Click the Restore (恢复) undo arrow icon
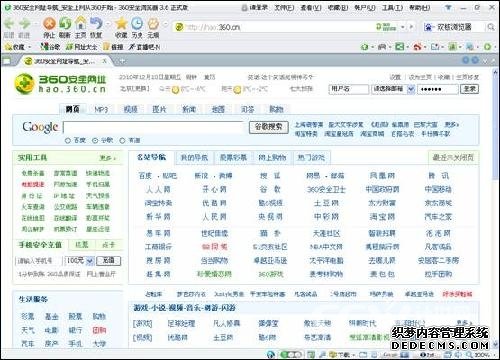This screenshot has height=360, width=500. coord(96,23)
